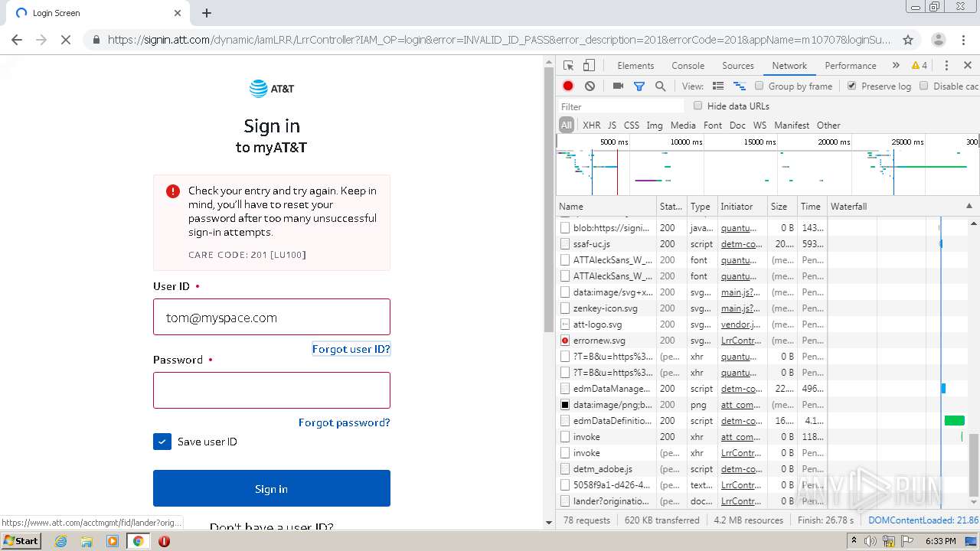Toggle the device toolbar icon
The height and width of the screenshot is (551, 980).
click(589, 66)
